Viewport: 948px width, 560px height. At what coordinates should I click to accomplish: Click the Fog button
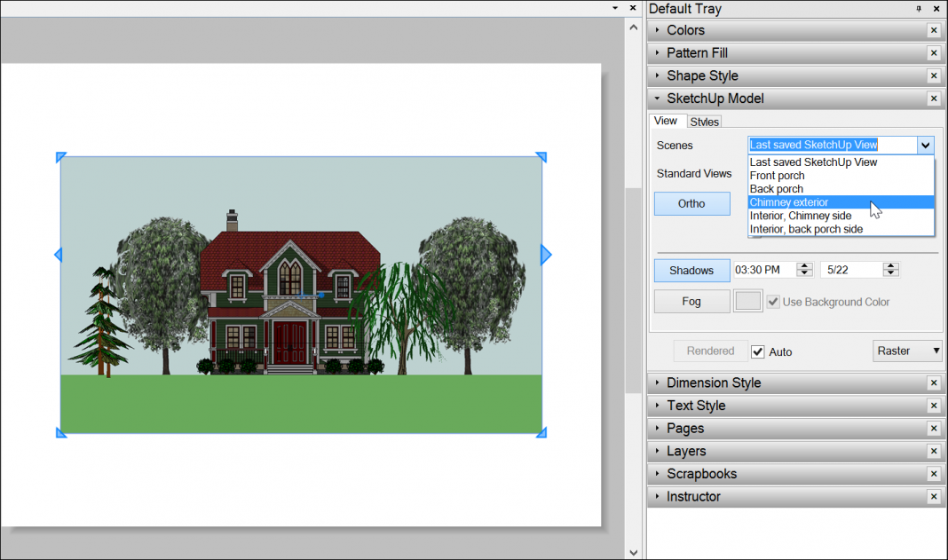click(691, 301)
